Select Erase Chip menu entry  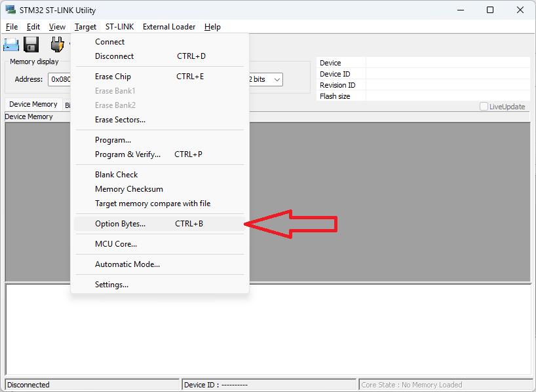click(160, 77)
